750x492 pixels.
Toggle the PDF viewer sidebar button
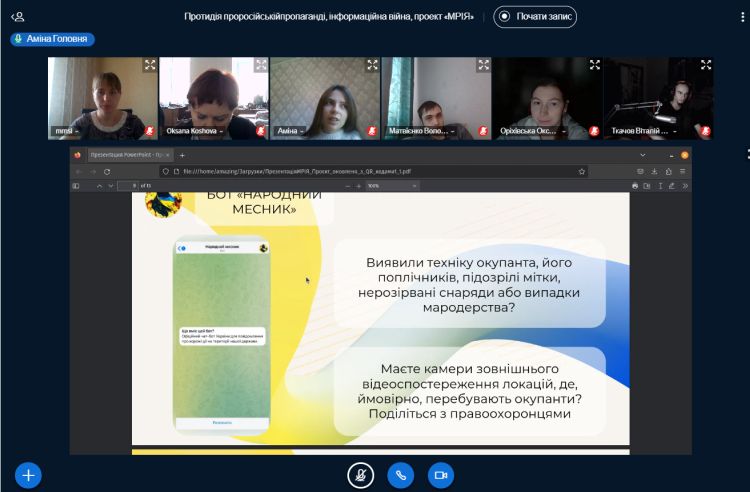click(x=77, y=186)
